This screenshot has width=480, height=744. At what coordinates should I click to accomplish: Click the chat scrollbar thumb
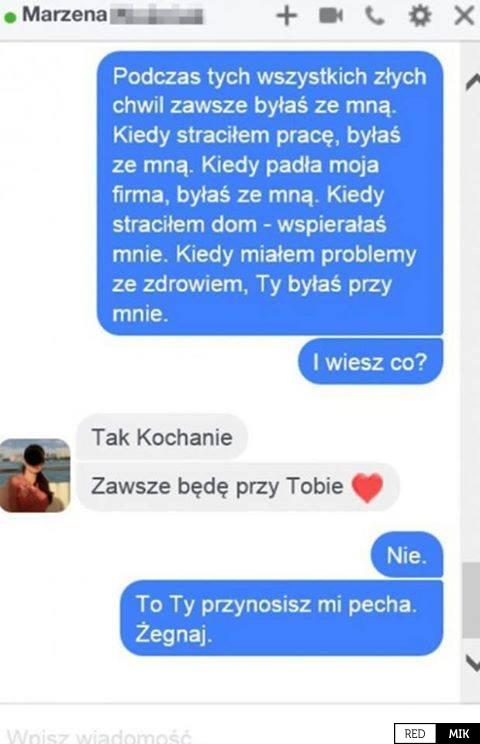click(471, 600)
